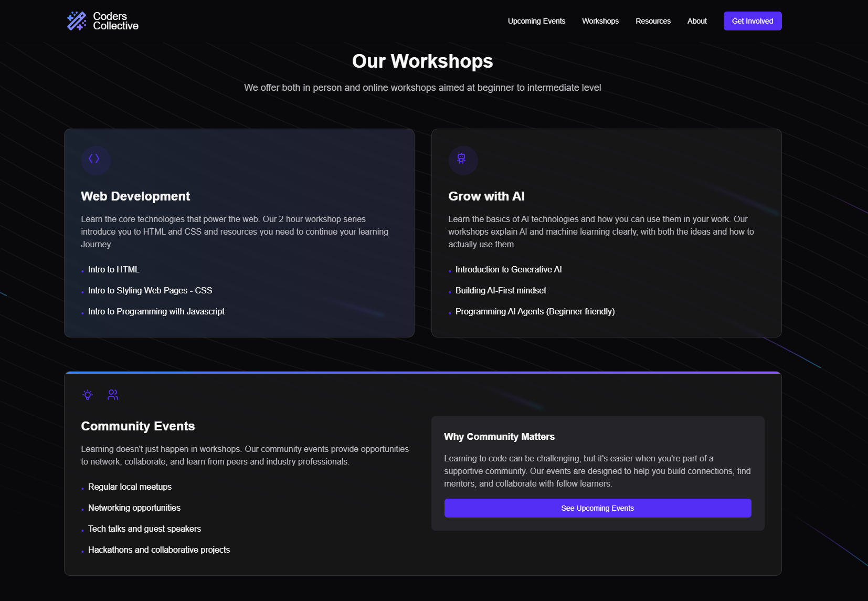Click Programming AI Agents (Beginner friendly)
The height and width of the screenshot is (601, 868).
click(x=535, y=311)
